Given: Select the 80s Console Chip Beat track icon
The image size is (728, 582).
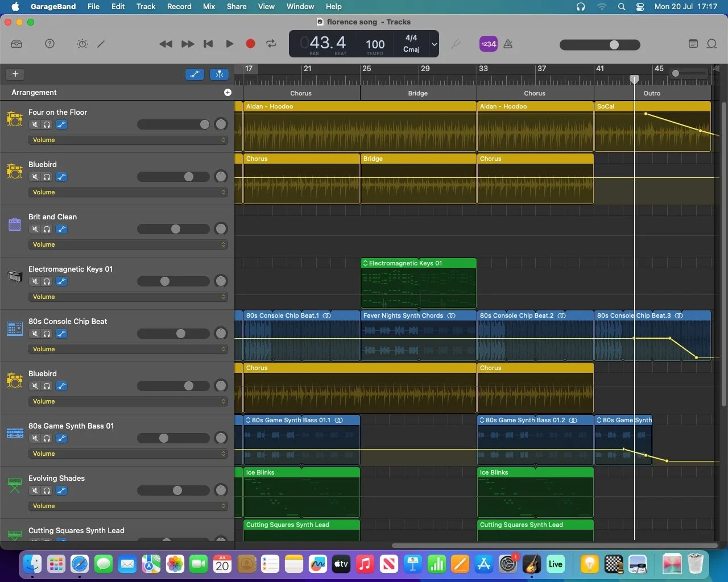Looking at the screenshot, I should coord(15,329).
